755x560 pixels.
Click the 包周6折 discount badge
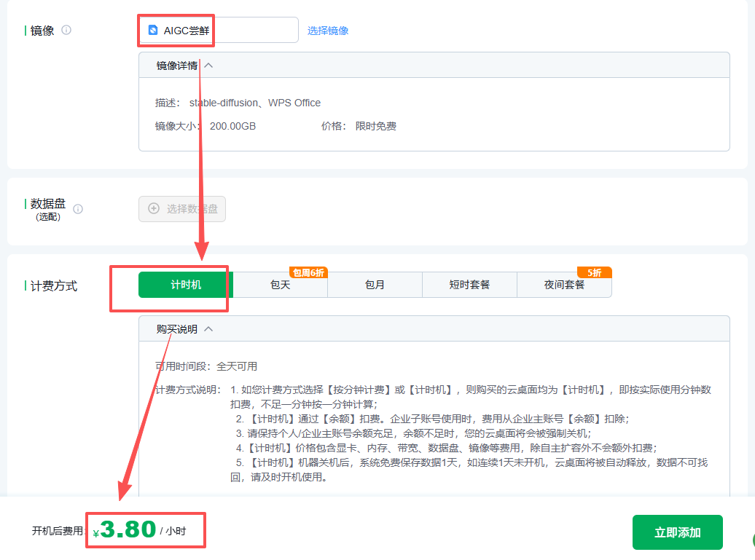coord(308,272)
